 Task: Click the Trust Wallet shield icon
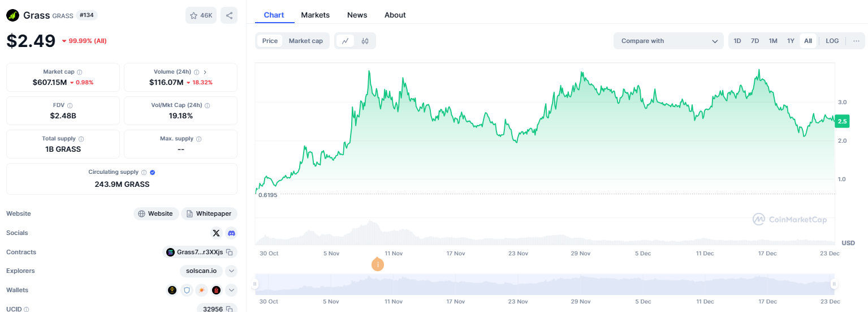pos(187,290)
